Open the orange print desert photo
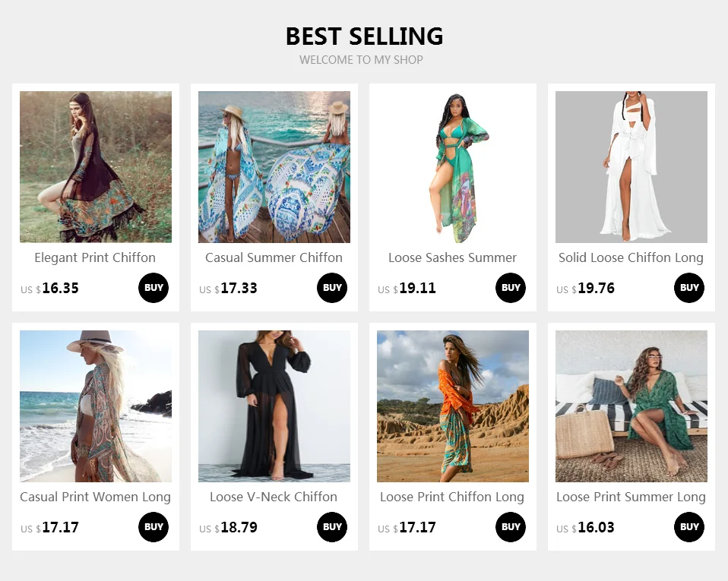728x581 pixels. (x=453, y=406)
